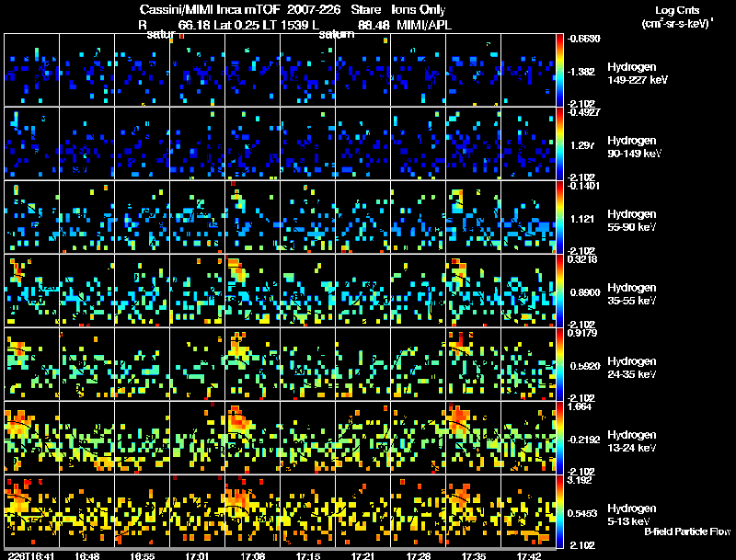Click the -1.382 color scale value
The image size is (736, 560).
(x=581, y=72)
